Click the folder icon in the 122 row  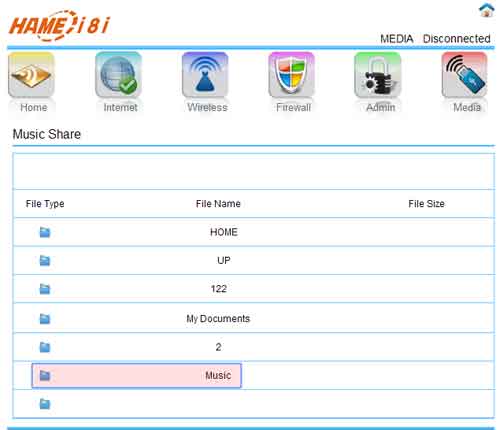coord(45,289)
